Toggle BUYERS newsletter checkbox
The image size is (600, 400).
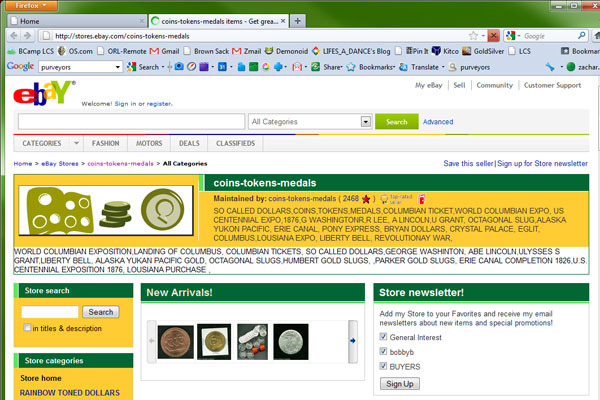click(x=383, y=366)
